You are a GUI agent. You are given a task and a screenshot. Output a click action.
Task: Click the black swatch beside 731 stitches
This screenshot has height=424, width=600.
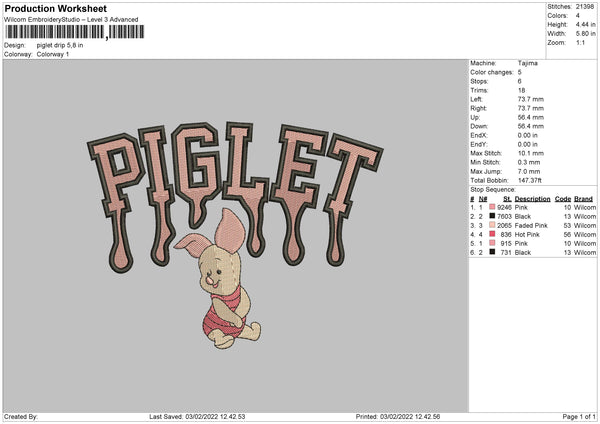(x=492, y=252)
